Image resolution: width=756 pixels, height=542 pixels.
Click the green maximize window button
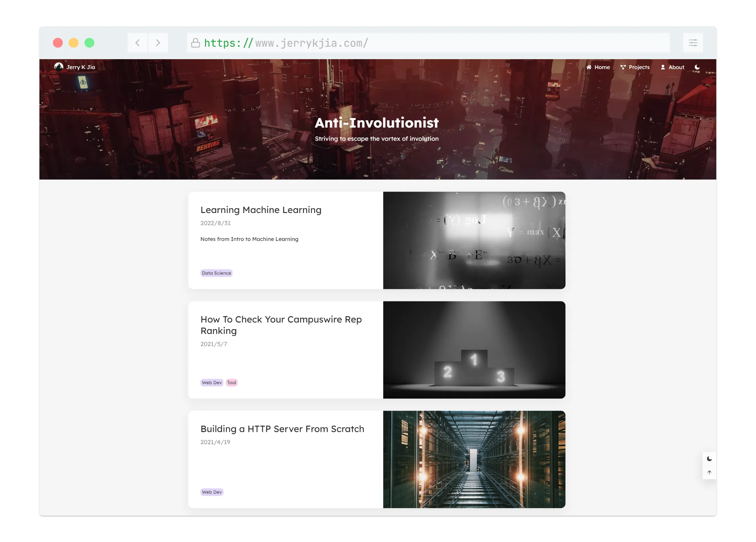coord(89,43)
